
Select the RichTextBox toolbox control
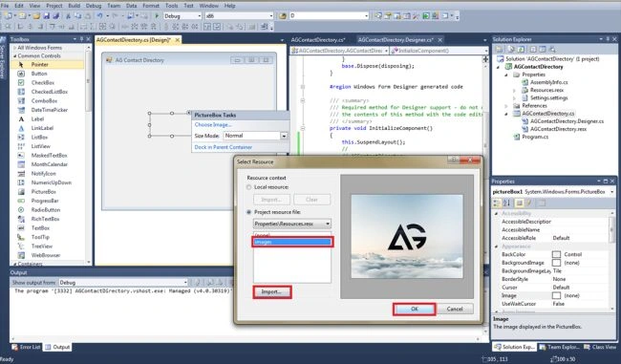[45, 219]
